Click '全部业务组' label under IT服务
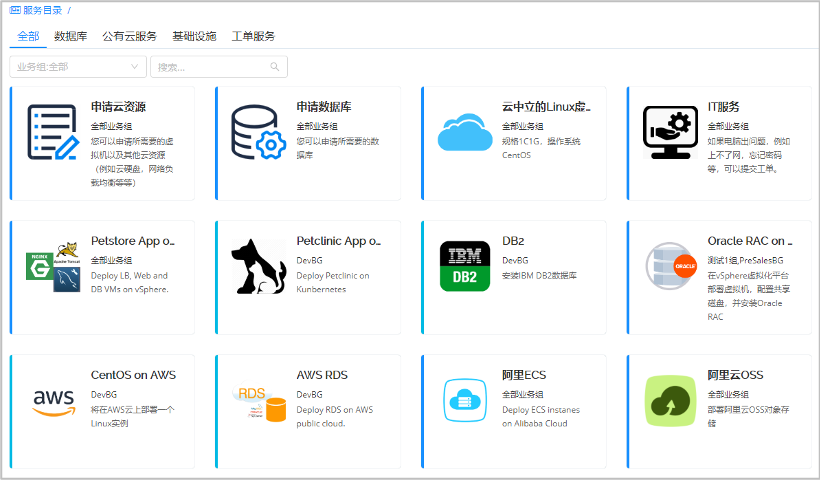This screenshot has width=820, height=480. pos(728,127)
